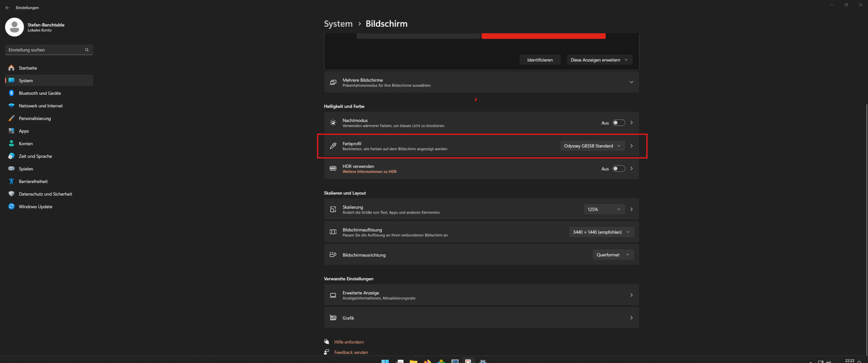Image resolution: width=868 pixels, height=363 pixels.
Task: Open the Weitere Informationen zu HDR link
Action: pos(369,171)
